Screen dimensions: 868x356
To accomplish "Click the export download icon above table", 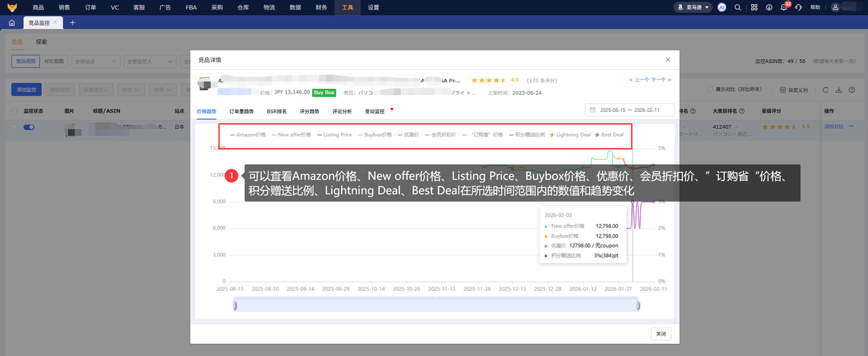I will click(838, 89).
